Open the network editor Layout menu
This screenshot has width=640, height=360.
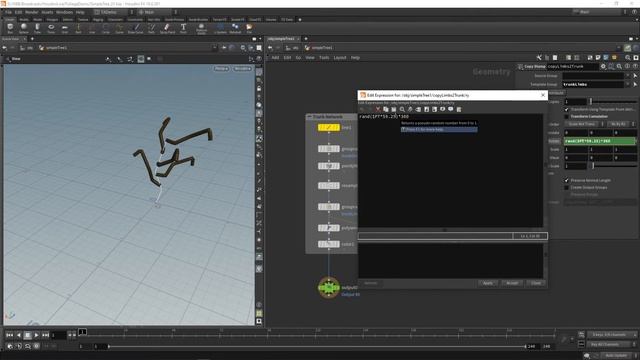[x=340, y=58]
